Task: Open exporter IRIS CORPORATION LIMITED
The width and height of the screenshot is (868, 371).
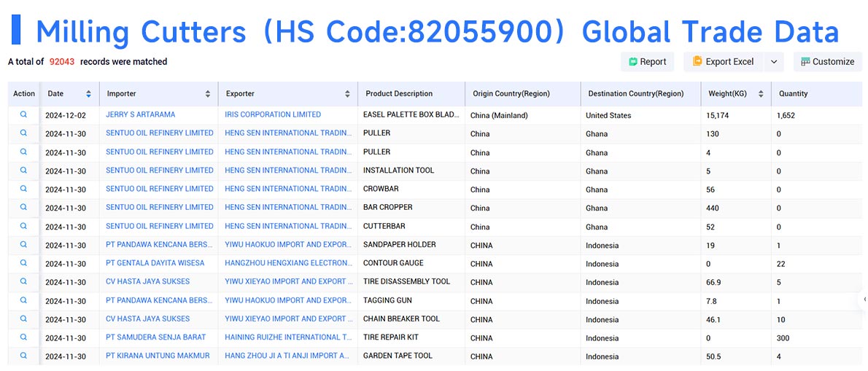Action: point(273,114)
